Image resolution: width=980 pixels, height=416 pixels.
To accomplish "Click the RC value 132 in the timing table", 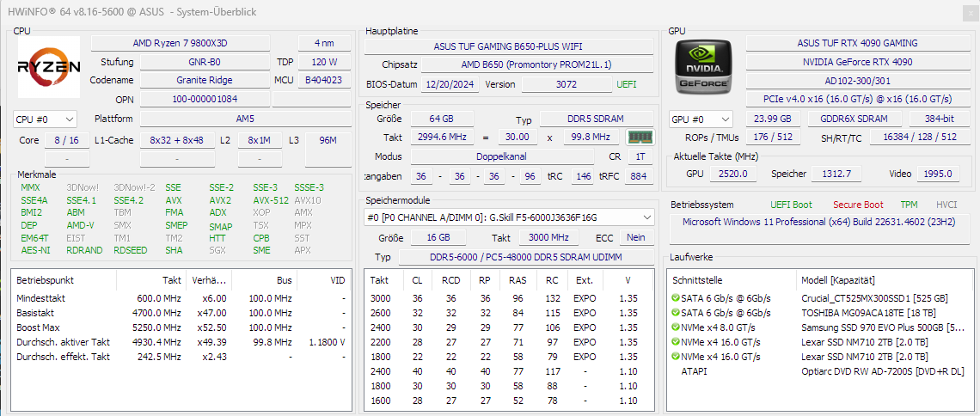I will point(552,298).
